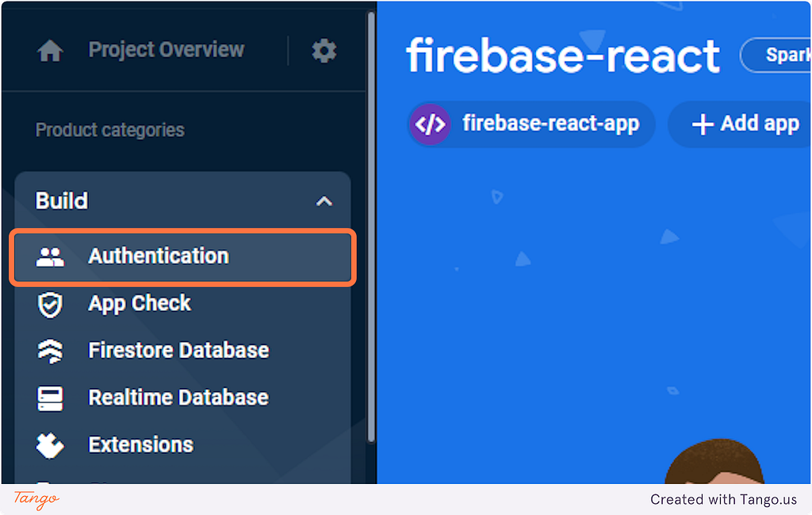This screenshot has width=812, height=515.
Task: Click the firebase-react-app chip
Action: click(531, 125)
